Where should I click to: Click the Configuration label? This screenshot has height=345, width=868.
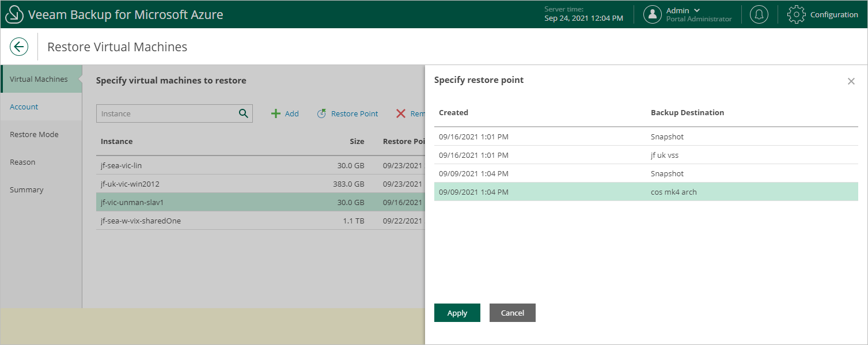[x=834, y=14]
